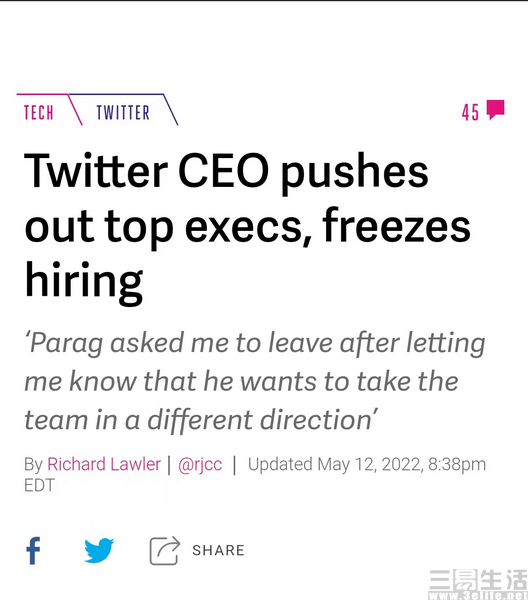Screen dimensions: 528x600
Task: Open the @rjcc Twitter handle link
Action: [x=200, y=465]
